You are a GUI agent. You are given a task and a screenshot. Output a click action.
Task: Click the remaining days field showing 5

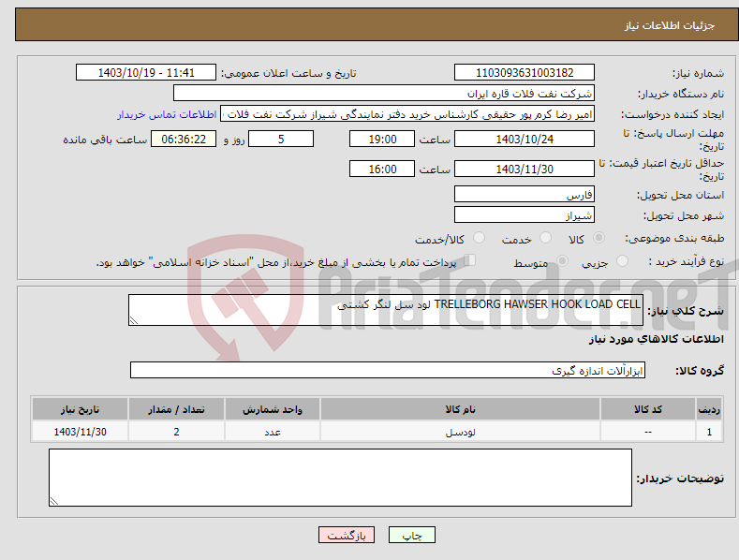281,139
